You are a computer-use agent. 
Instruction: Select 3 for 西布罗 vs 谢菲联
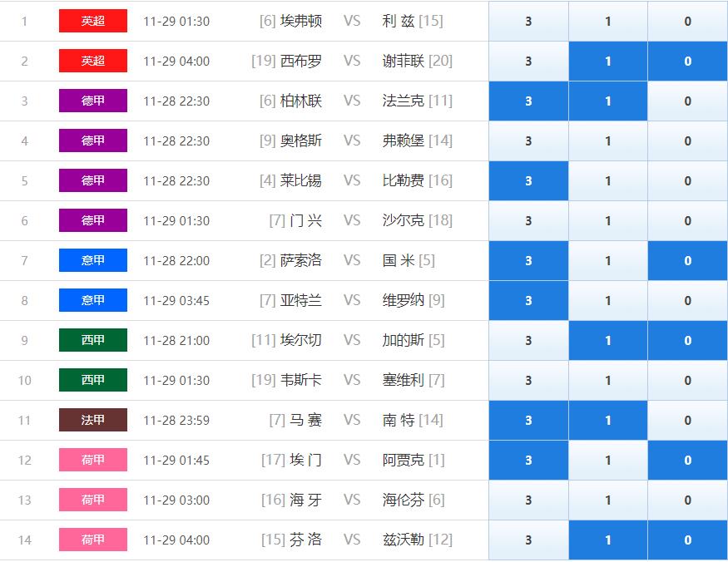(x=528, y=61)
